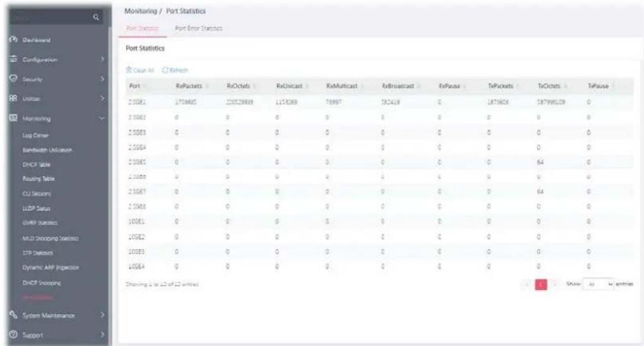Switch to the Port Statistics tab
This screenshot has width=644, height=346.
point(142,28)
